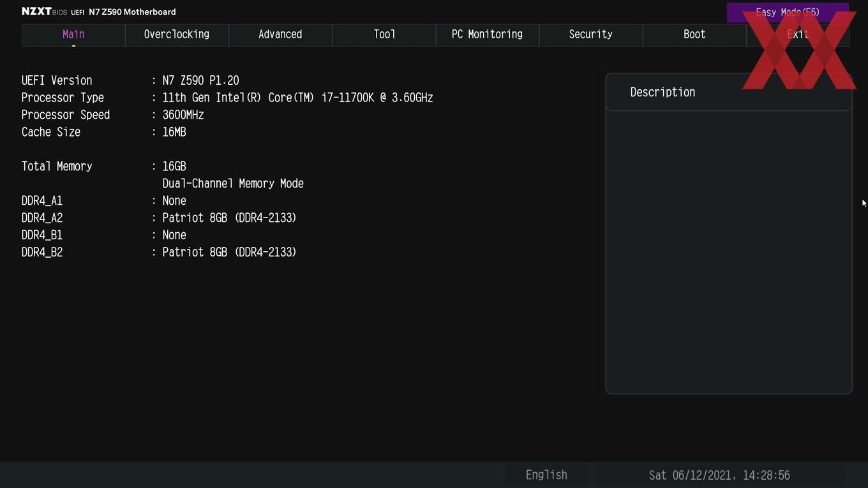The height and width of the screenshot is (488, 868).
Task: Click the Patriot 8GB value for DDR4_A2
Action: click(x=229, y=218)
